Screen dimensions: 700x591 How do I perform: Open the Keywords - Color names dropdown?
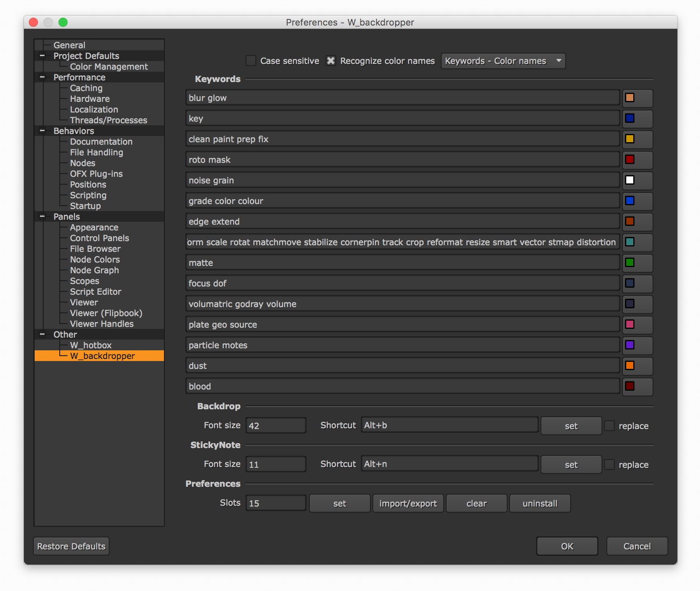pyautogui.click(x=503, y=61)
